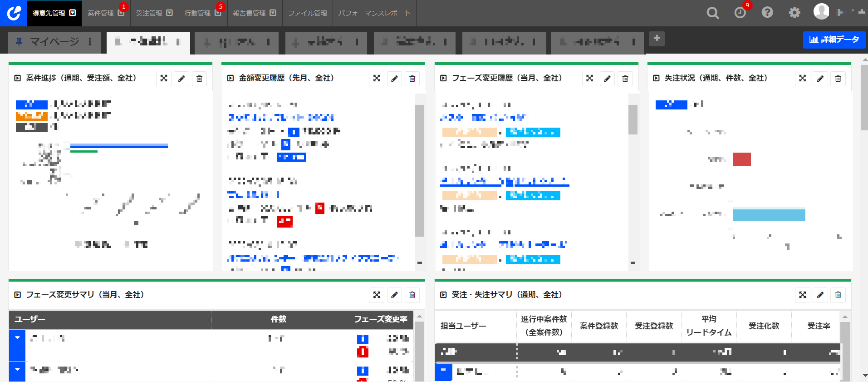Screen dimensions: 868x382
Task: Delete the 金額変更履歴 widget
Action: (x=412, y=79)
